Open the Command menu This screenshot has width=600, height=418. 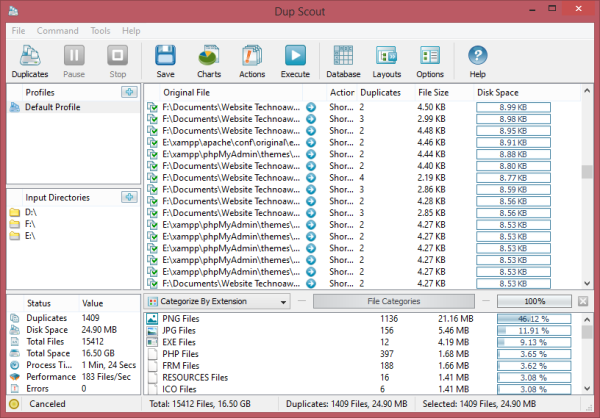[57, 31]
